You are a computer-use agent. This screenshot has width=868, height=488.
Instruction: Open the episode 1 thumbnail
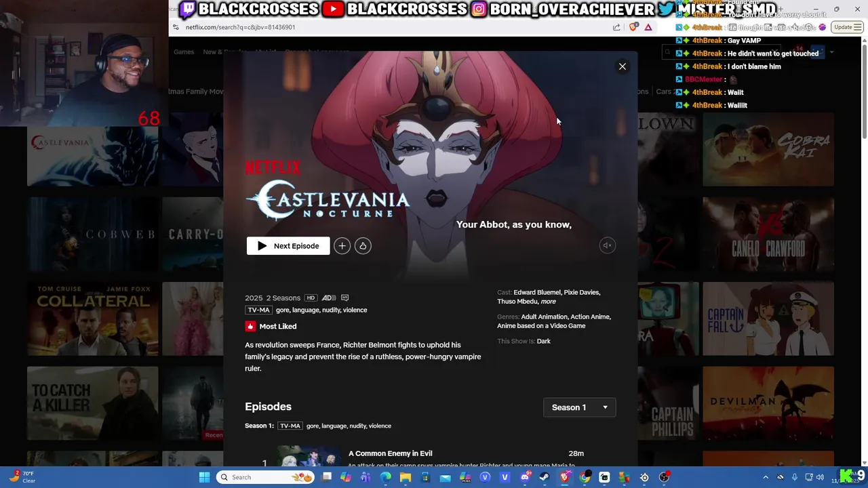(309, 456)
